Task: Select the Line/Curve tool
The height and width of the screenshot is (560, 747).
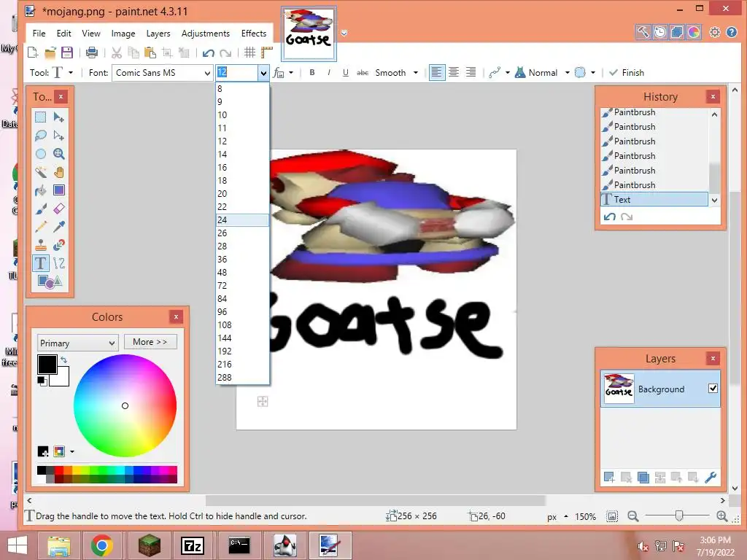Action: pyautogui.click(x=59, y=262)
